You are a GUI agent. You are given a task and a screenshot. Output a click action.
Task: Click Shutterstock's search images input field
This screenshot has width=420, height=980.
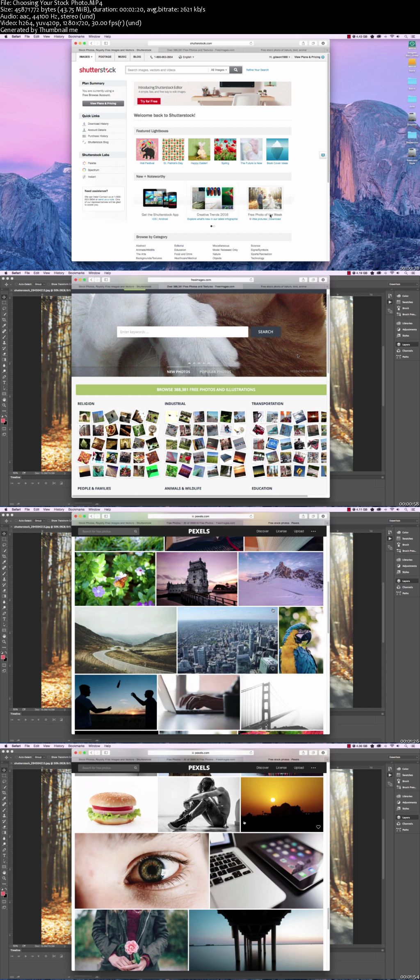(x=167, y=70)
